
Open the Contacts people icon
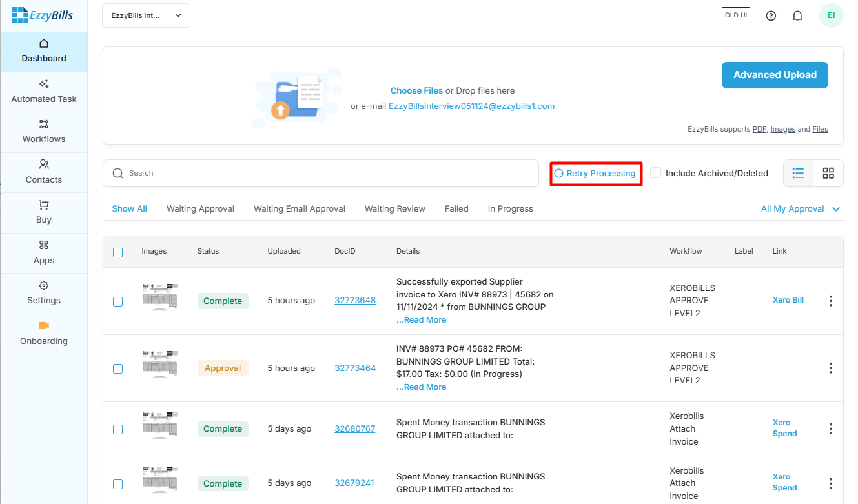click(44, 165)
